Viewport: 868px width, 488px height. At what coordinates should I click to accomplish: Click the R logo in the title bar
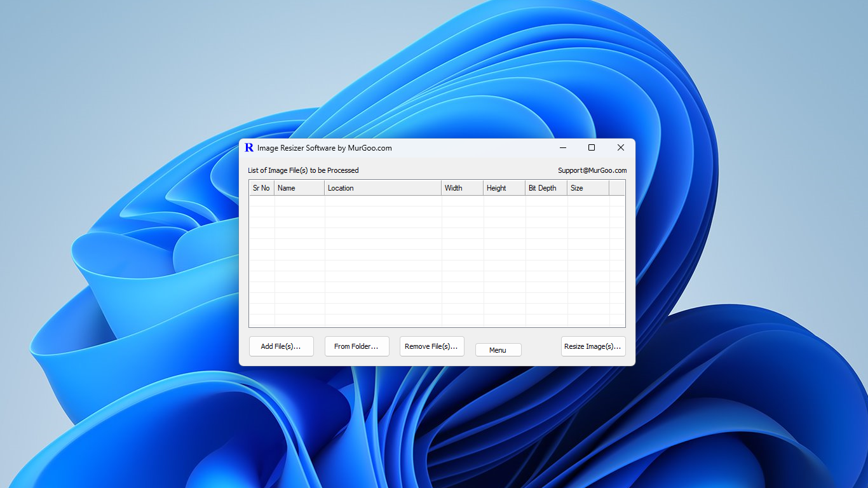tap(248, 147)
